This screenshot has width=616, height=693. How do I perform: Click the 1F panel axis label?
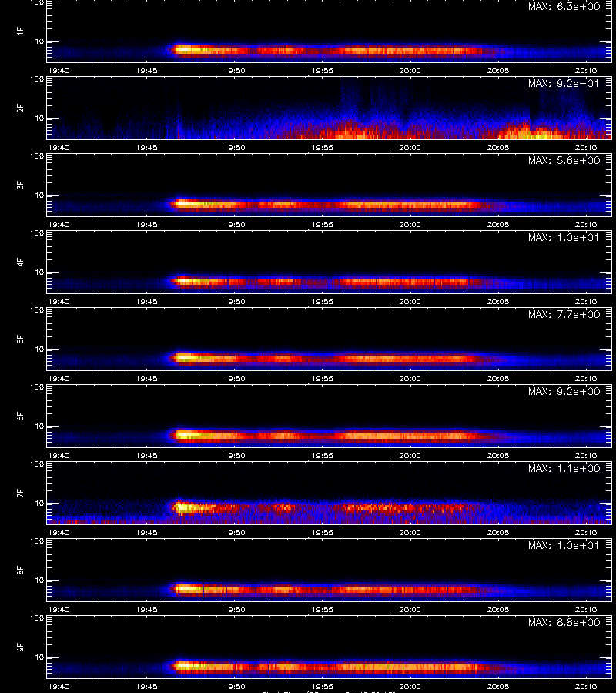click(20, 31)
